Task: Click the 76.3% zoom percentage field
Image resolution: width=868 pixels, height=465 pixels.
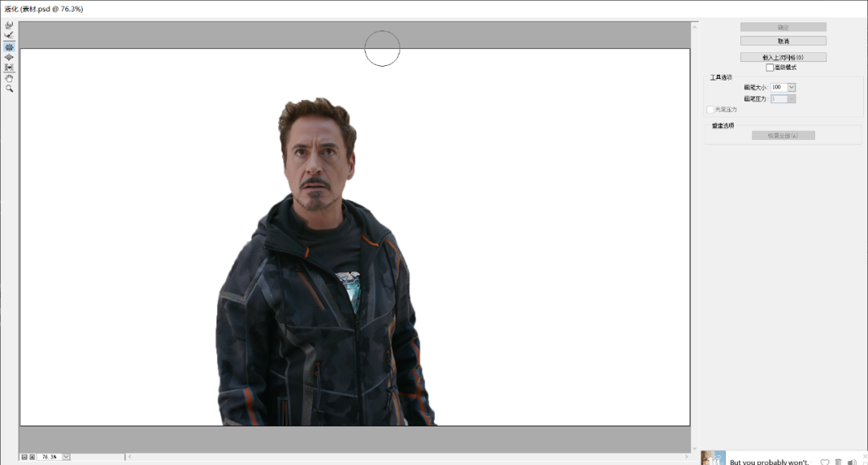Action: tap(49, 457)
